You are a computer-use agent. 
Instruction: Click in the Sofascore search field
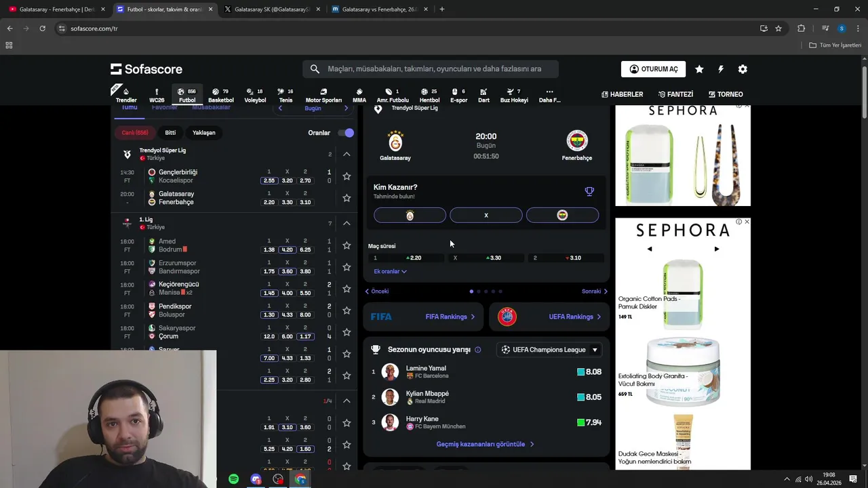pyautogui.click(x=431, y=69)
